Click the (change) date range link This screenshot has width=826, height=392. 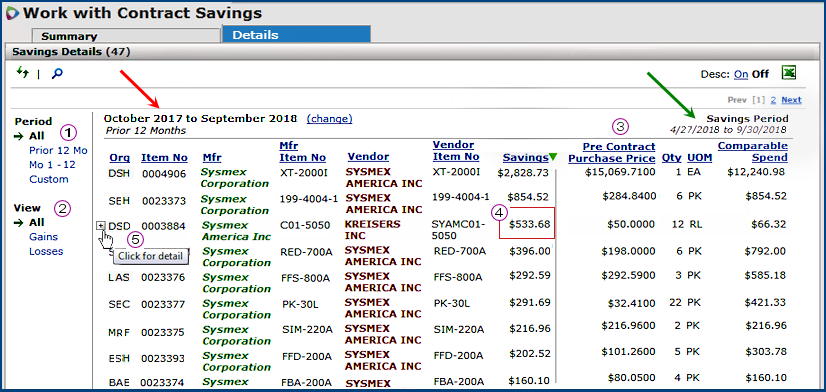pos(329,119)
